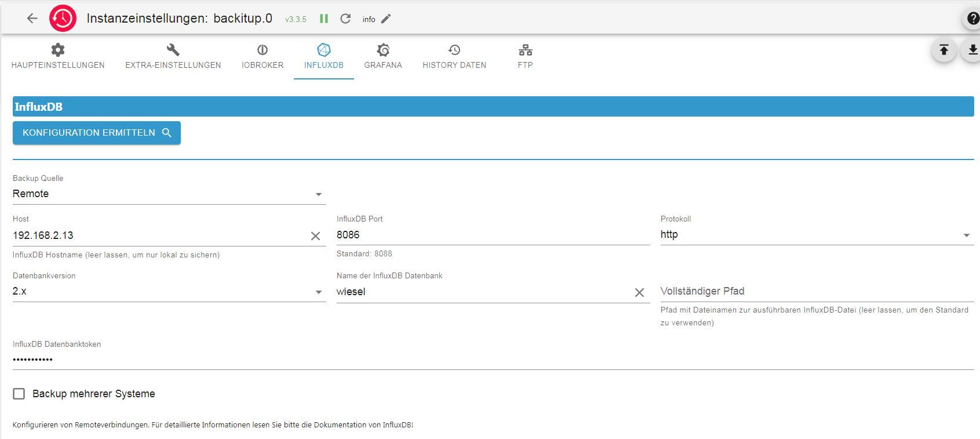Open the Haupteinstellungen tab

click(x=58, y=57)
